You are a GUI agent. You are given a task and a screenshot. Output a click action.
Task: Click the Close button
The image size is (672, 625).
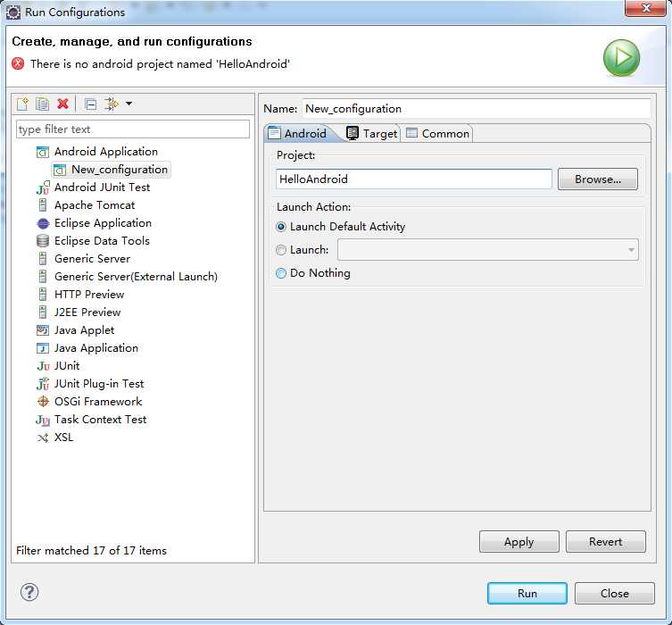(x=615, y=593)
